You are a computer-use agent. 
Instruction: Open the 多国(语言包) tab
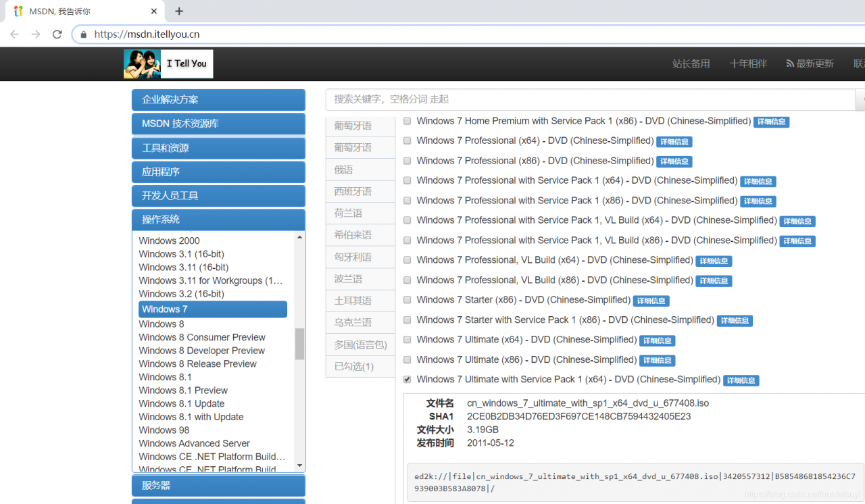(x=360, y=345)
